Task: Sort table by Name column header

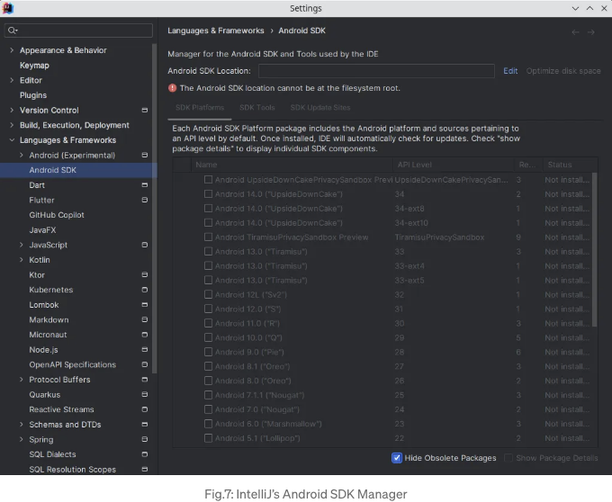Action: (x=292, y=165)
